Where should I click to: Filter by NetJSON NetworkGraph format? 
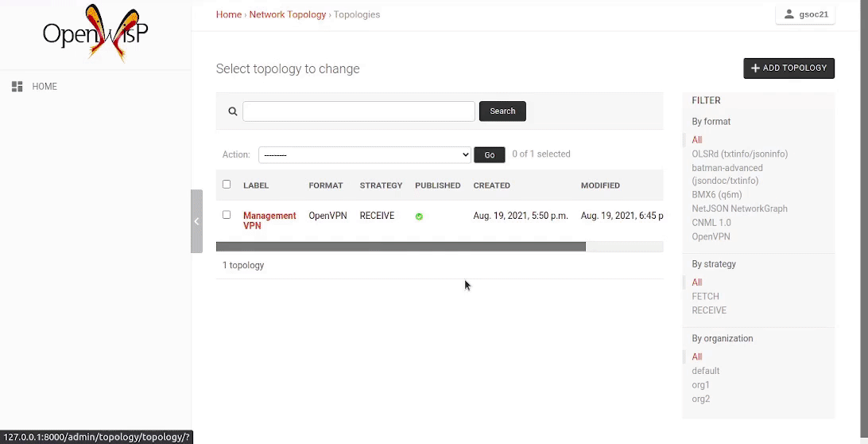click(x=739, y=208)
